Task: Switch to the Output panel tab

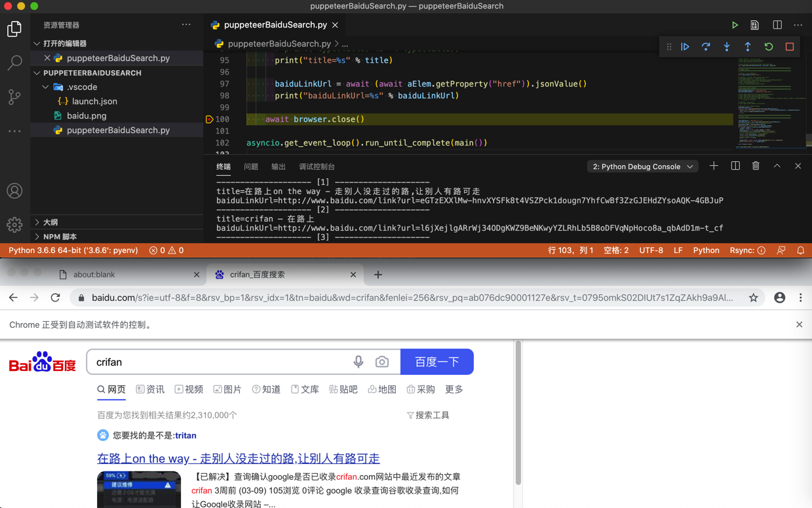Action: tap(279, 166)
